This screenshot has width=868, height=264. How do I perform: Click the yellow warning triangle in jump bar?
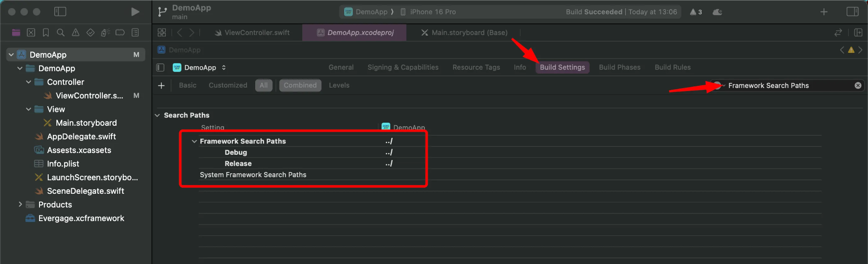(851, 50)
